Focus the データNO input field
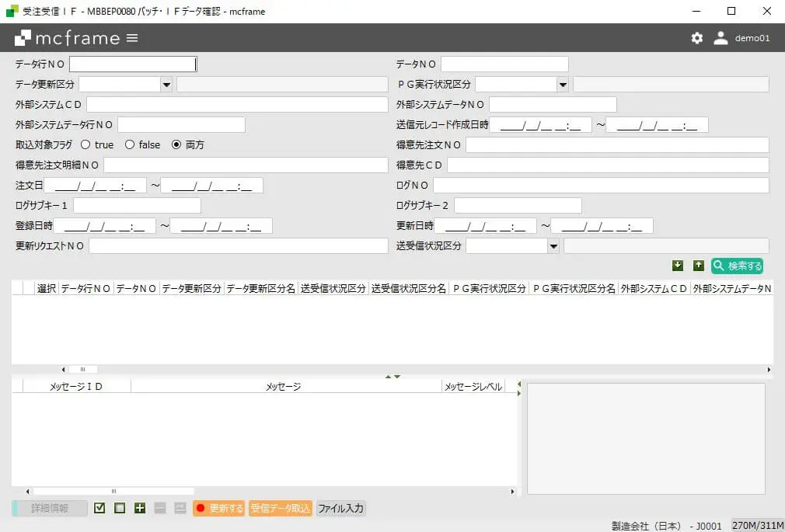This screenshot has width=785, height=532. click(504, 64)
